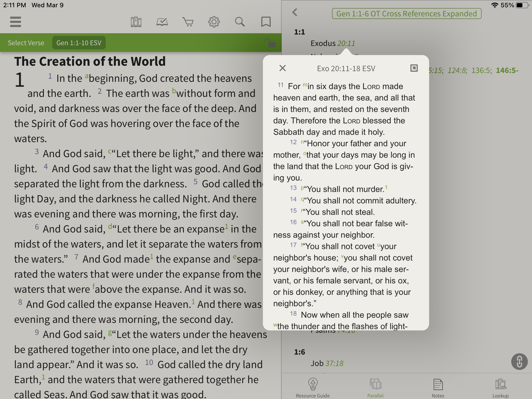Image resolution: width=532 pixels, height=399 pixels.
Task: Tap footnote 1 after 'You shall not murder.'
Action: [386, 187]
